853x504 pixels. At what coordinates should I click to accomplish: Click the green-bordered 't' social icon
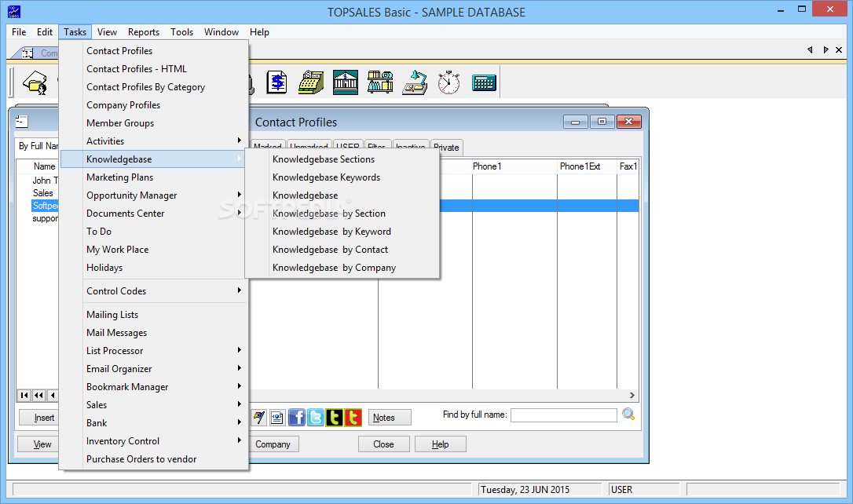pos(334,417)
